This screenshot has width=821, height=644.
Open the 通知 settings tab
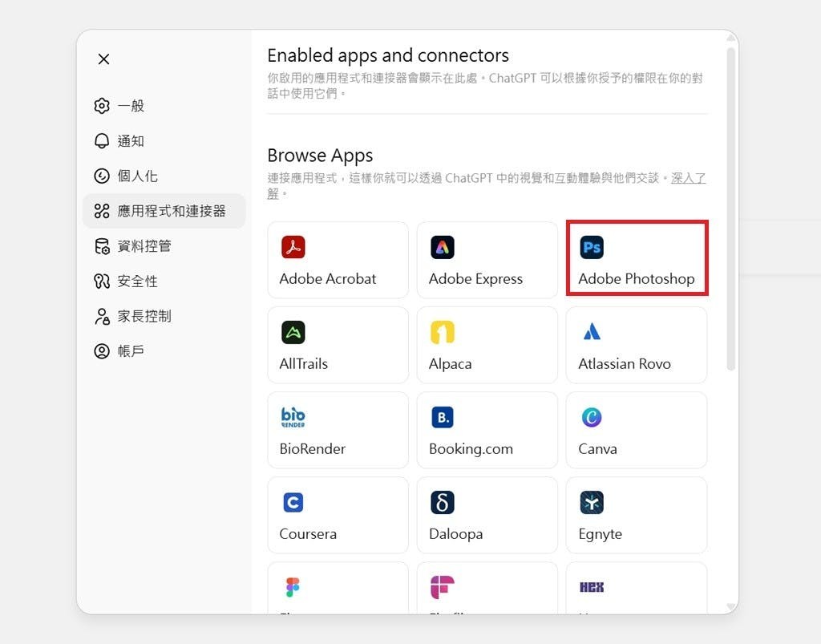click(x=164, y=141)
